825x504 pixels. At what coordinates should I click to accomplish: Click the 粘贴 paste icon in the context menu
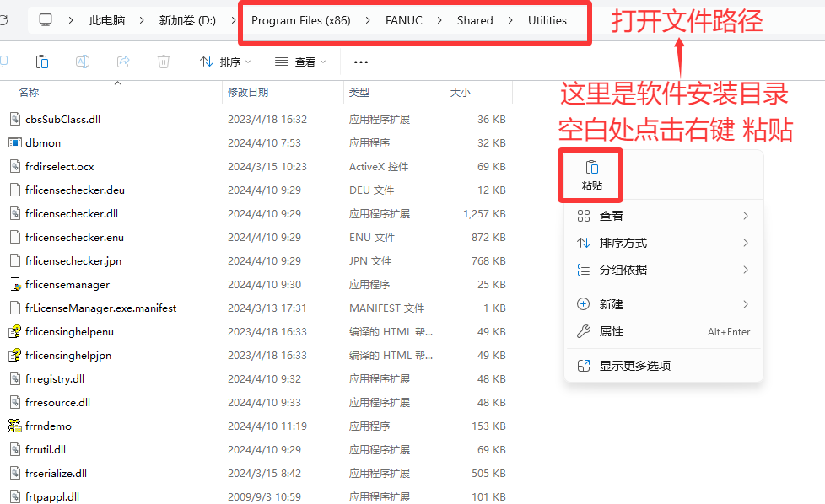[x=591, y=168]
